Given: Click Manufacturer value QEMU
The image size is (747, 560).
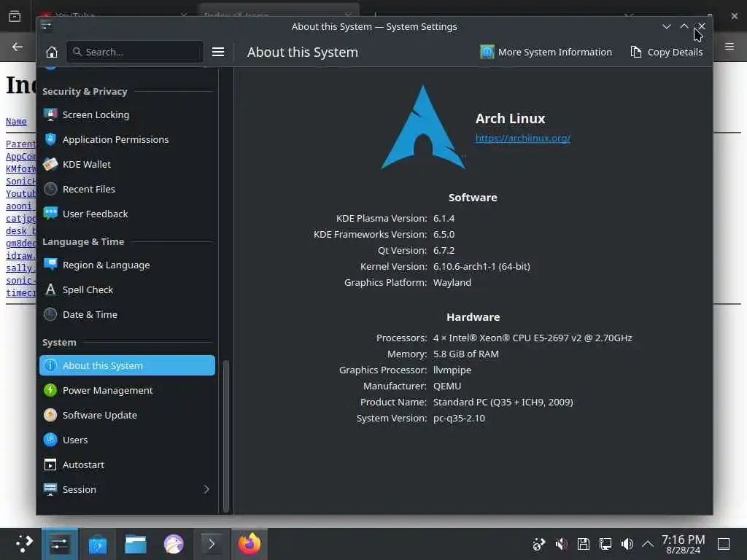Looking at the screenshot, I should point(447,386).
